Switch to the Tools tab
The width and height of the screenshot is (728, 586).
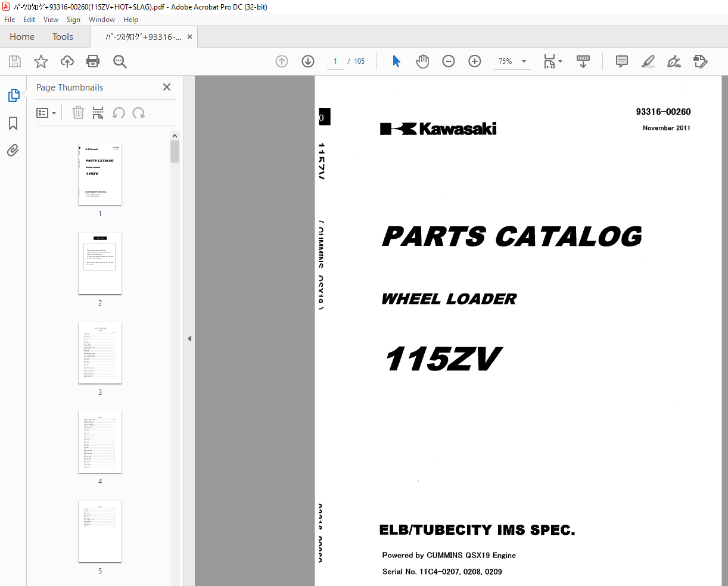[63, 37]
